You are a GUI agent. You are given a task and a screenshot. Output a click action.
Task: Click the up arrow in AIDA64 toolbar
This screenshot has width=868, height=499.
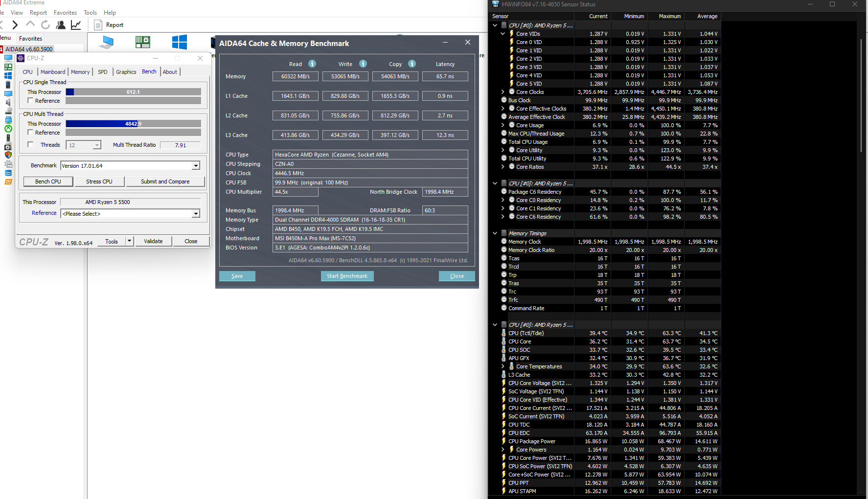pyautogui.click(x=30, y=24)
